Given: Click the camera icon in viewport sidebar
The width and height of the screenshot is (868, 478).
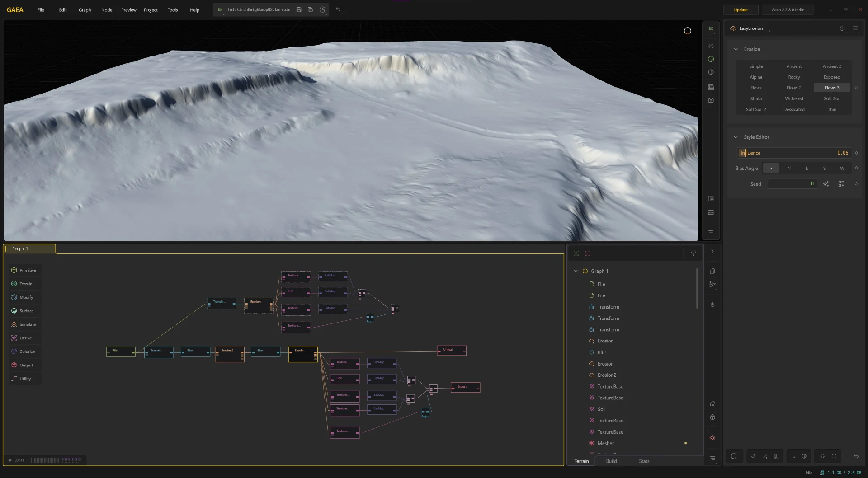Looking at the screenshot, I should click(x=711, y=100).
